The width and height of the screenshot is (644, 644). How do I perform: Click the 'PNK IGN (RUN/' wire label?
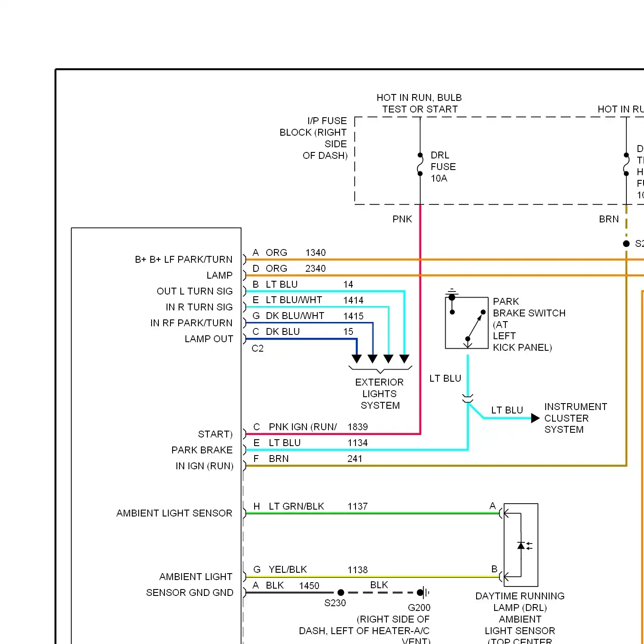303,427
